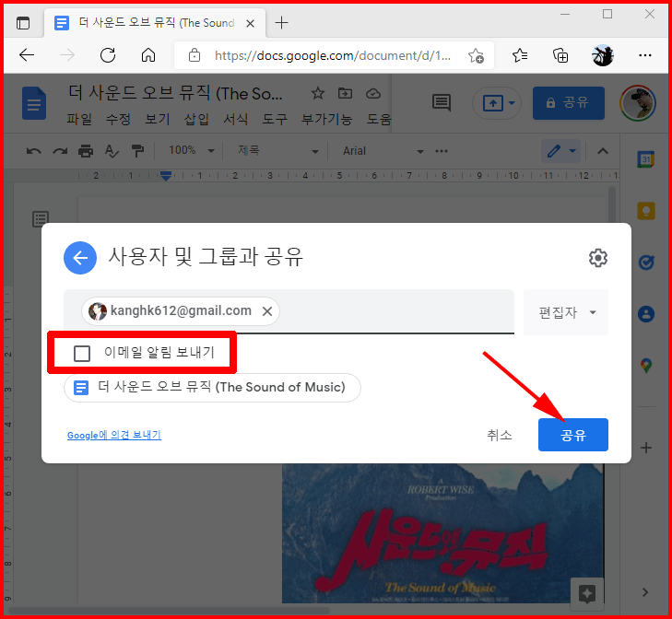The image size is (672, 619).
Task: Click the move-to-folder icon
Action: click(345, 93)
